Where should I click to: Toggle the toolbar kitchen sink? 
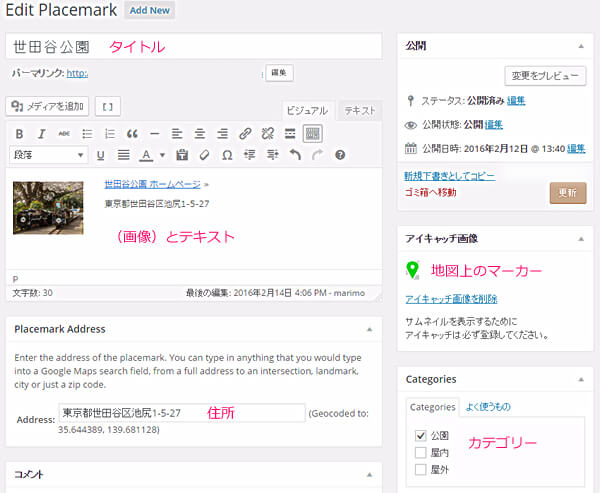point(313,134)
